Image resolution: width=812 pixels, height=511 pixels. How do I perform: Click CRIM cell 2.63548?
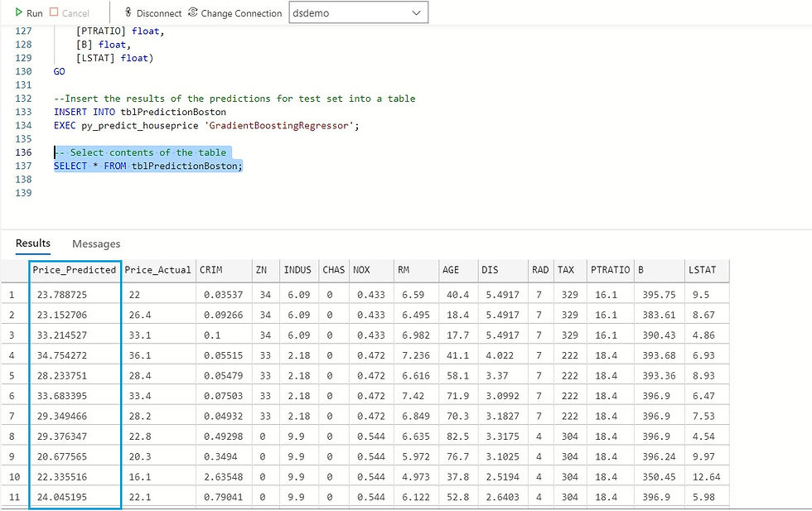[225, 477]
